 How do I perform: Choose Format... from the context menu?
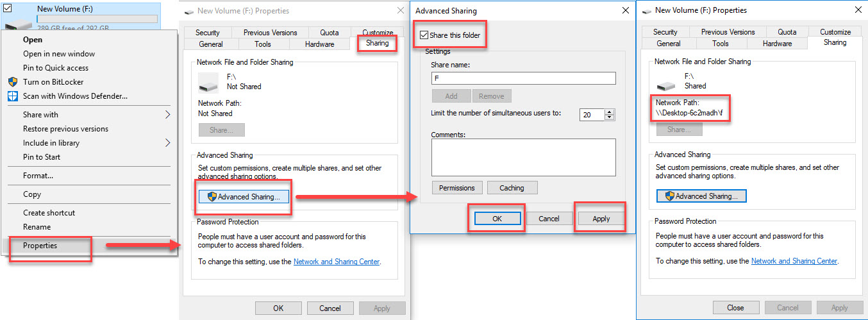click(x=38, y=176)
